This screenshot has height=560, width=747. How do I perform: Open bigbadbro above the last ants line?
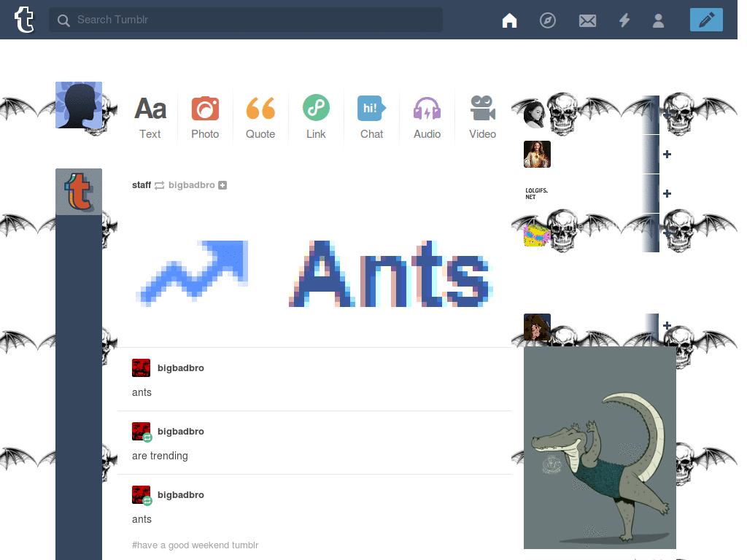181,494
